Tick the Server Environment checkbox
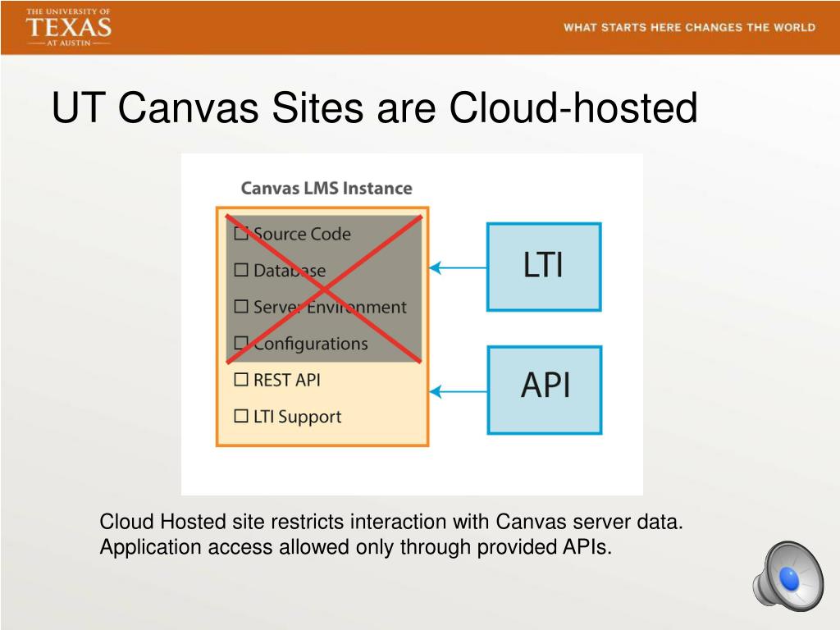The image size is (840, 630). (241, 306)
